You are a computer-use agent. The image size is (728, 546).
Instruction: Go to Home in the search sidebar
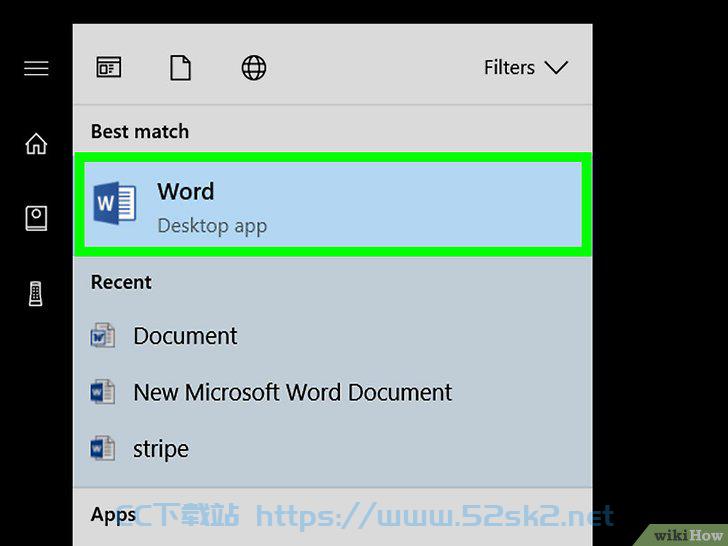coord(36,143)
